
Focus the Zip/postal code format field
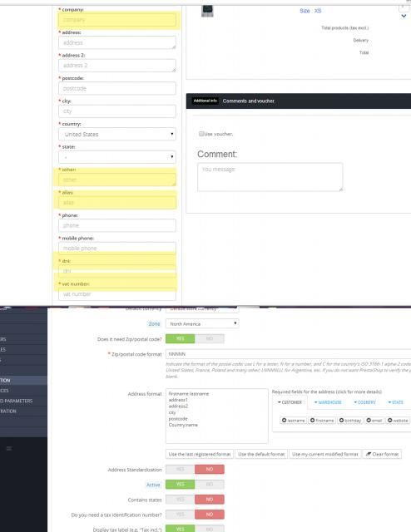pos(289,354)
